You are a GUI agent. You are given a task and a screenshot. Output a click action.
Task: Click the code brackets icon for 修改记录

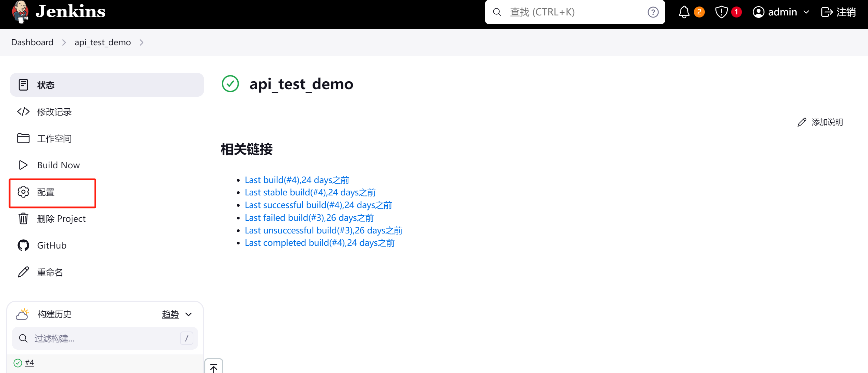coord(23,112)
